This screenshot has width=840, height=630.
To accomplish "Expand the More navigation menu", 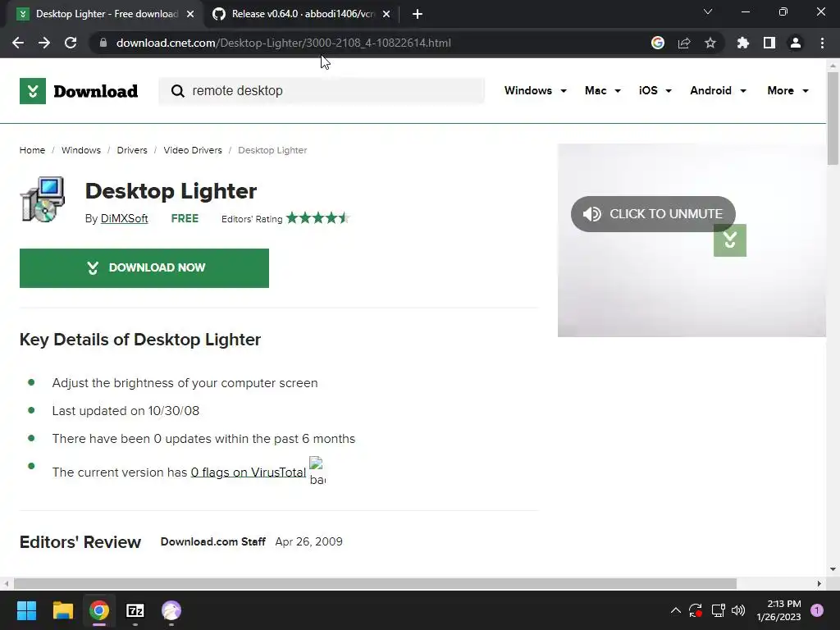I will [x=787, y=90].
